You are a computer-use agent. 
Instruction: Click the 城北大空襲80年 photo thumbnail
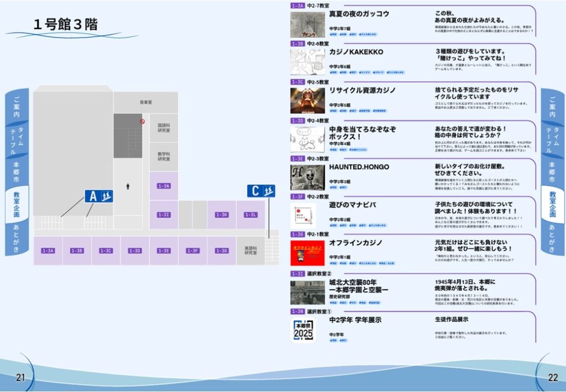[308, 292]
